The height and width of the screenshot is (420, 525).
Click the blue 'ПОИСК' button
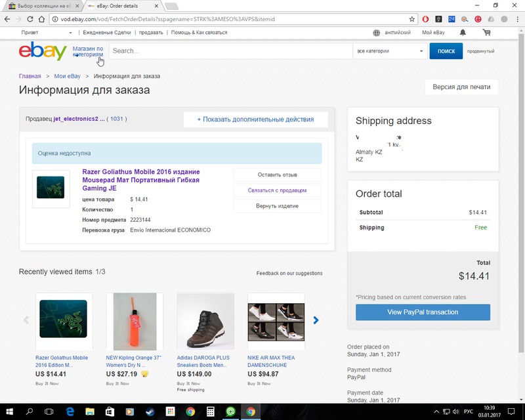point(446,51)
